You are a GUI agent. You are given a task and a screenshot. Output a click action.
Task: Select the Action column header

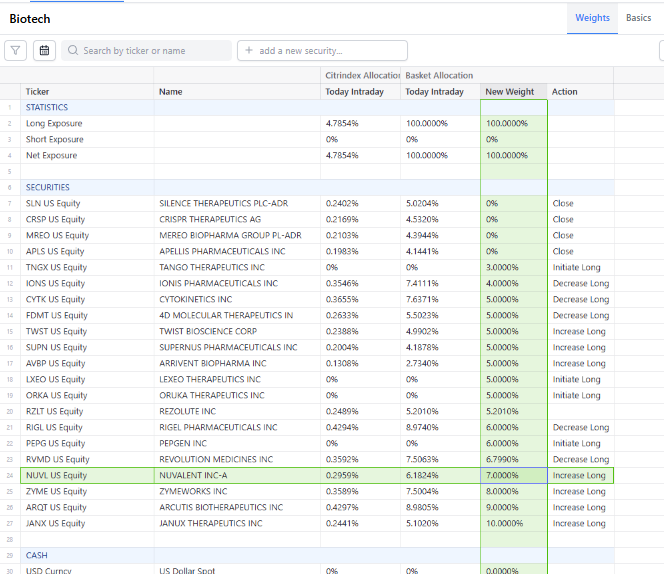580,92
